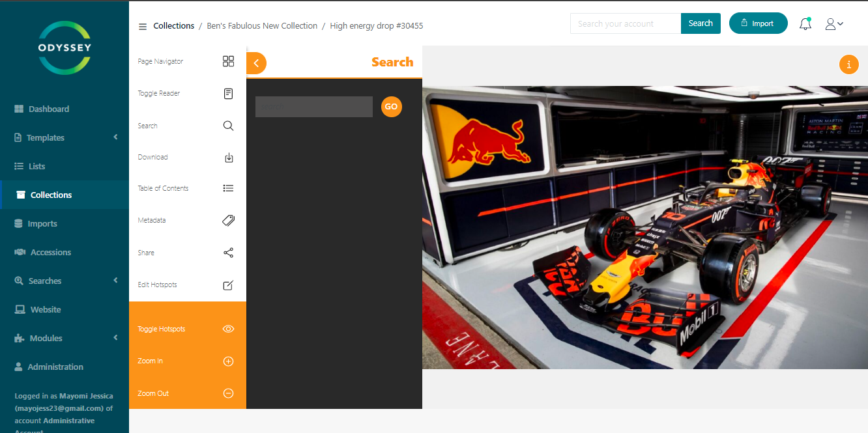The image size is (868, 433).
Task: Click the race car image
Action: click(645, 227)
